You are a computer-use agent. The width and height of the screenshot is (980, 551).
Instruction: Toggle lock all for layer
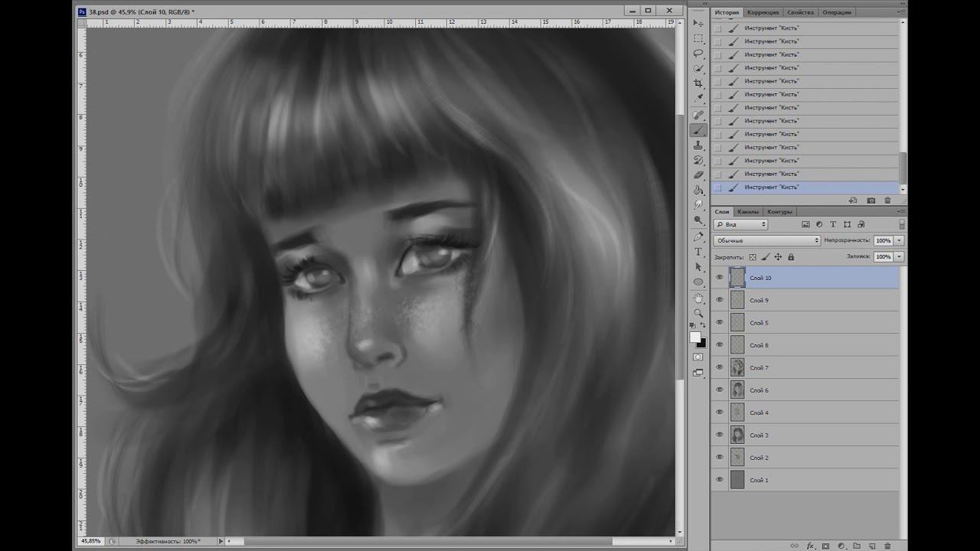[791, 257]
